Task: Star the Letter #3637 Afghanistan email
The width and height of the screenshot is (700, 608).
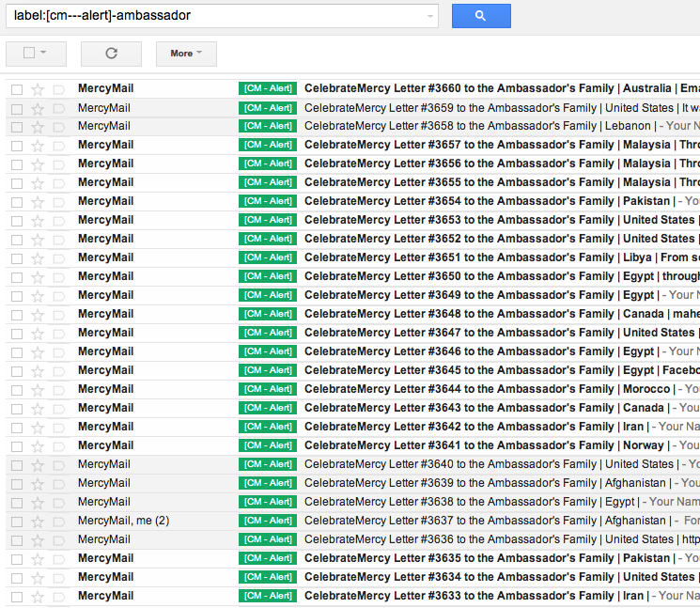Action: (x=38, y=522)
